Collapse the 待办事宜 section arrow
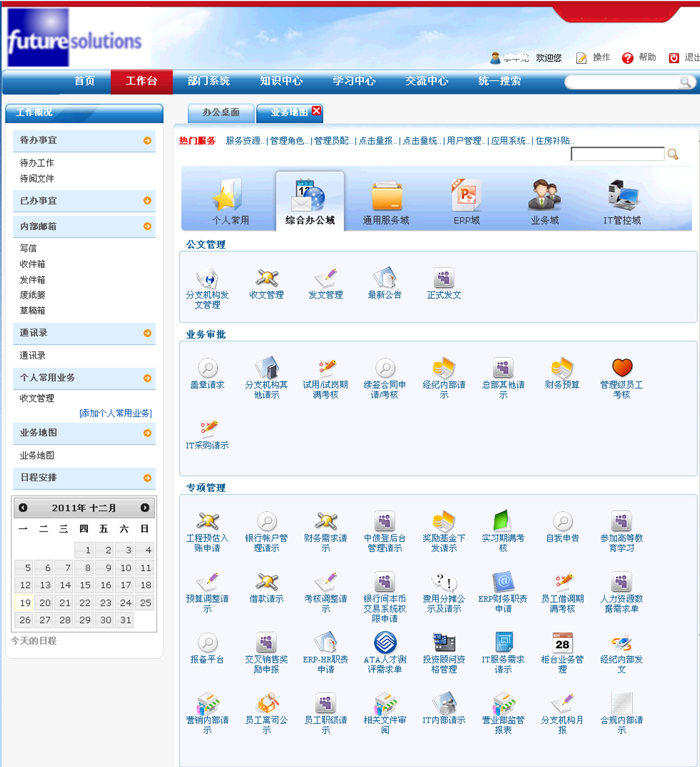The height and width of the screenshot is (767, 700). pos(147,141)
